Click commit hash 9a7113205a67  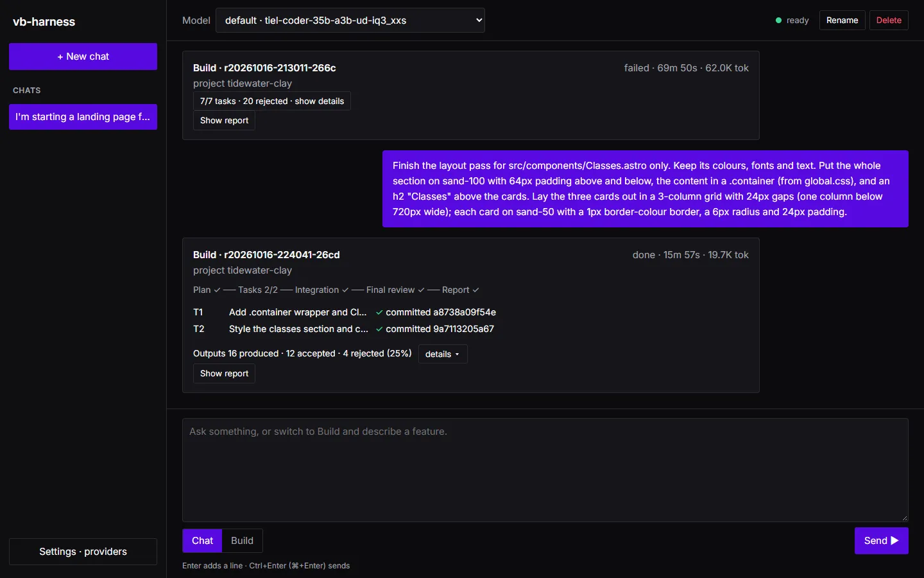(463, 329)
